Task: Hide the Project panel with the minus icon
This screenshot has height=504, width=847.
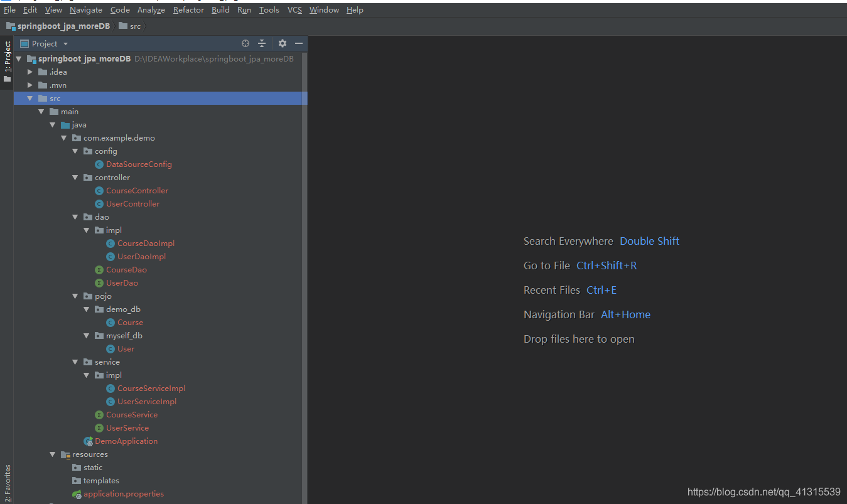Action: click(x=298, y=43)
